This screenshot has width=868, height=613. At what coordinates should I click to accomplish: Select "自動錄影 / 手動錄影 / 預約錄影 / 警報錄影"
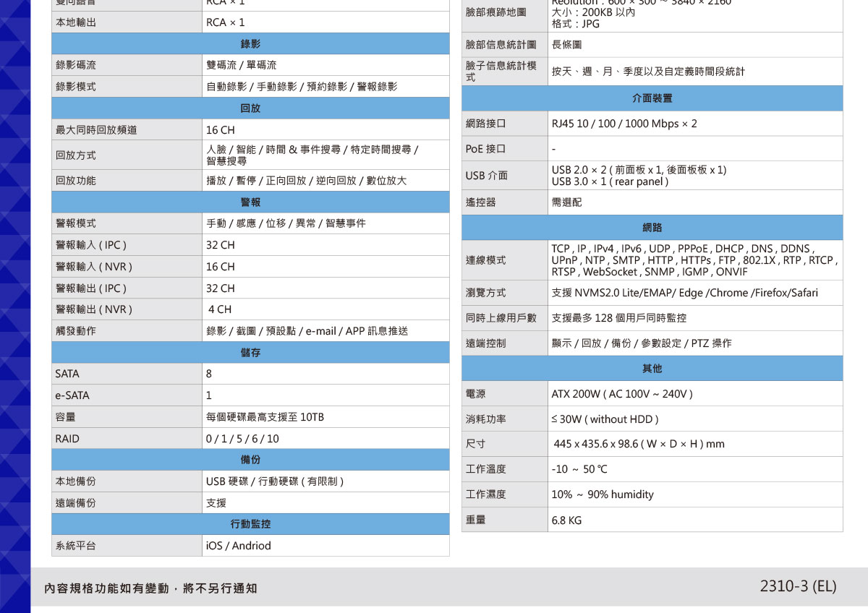[x=302, y=87]
